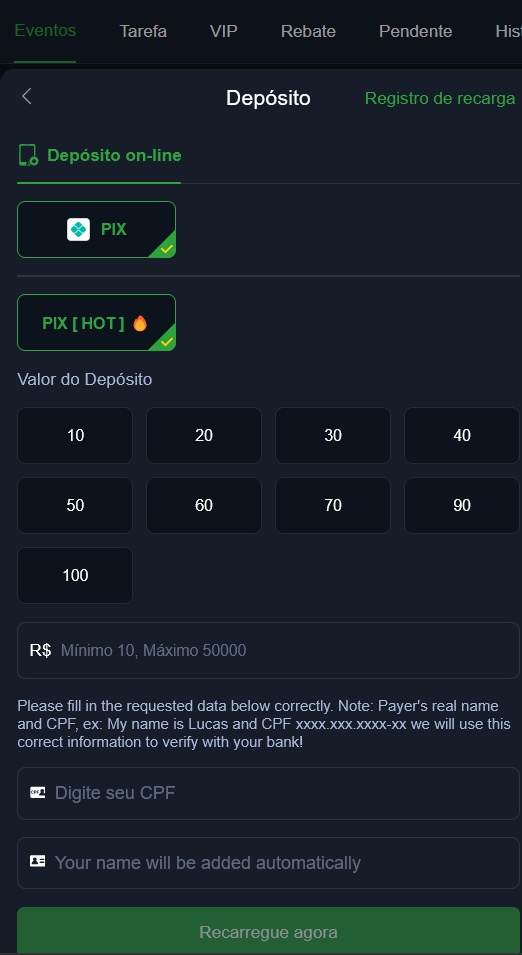522x955 pixels.
Task: Switch to the VIP tab
Action: coord(224,31)
